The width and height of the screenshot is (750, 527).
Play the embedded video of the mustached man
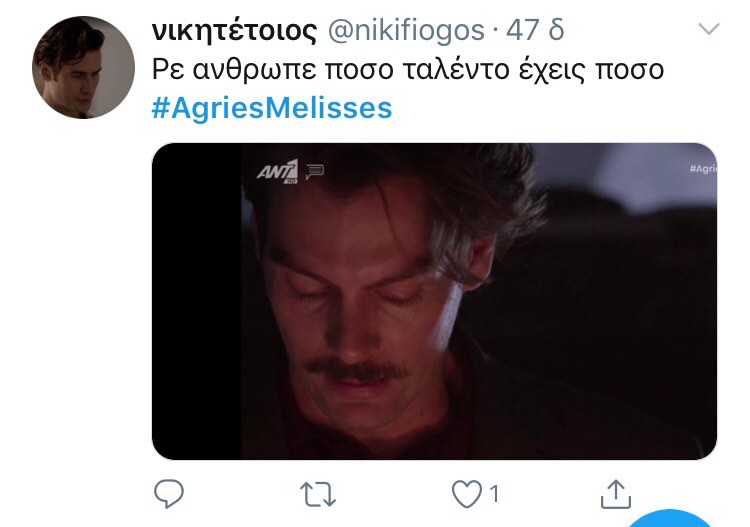(434, 301)
